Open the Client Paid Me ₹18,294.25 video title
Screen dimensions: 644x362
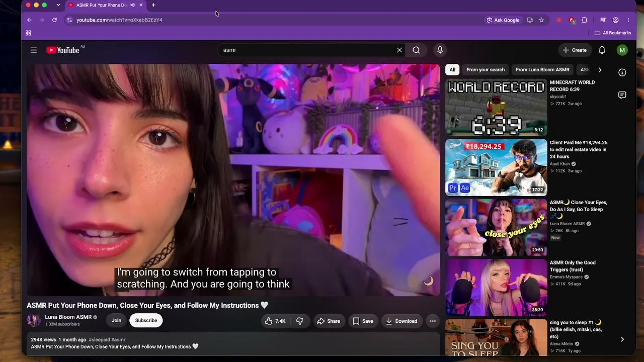(579, 150)
